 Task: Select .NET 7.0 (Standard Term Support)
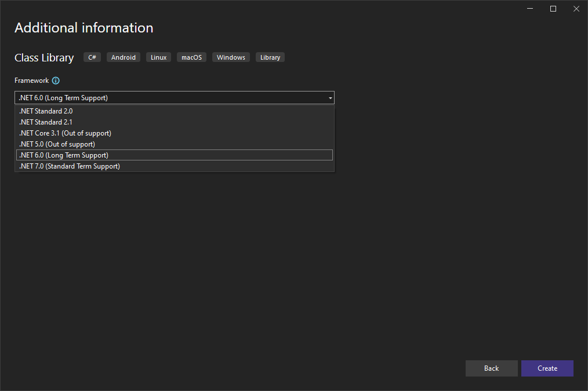[x=70, y=166]
